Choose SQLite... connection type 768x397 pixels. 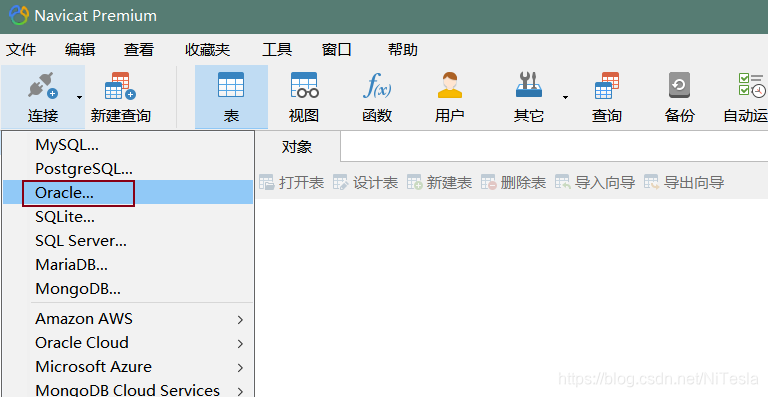coord(128,216)
